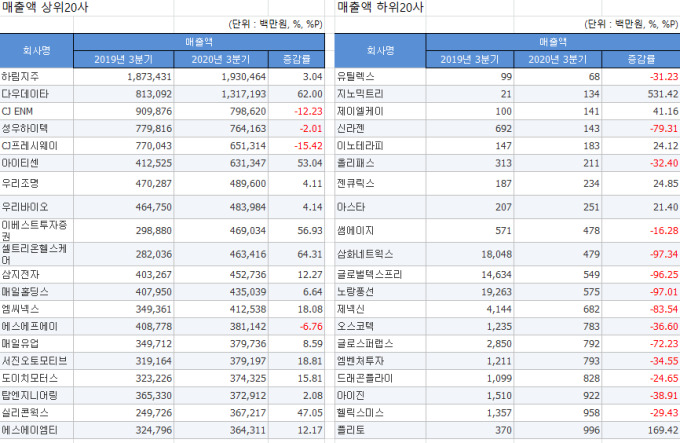Select the 다우데이타 row name
The image size is (680, 443).
(36, 94)
